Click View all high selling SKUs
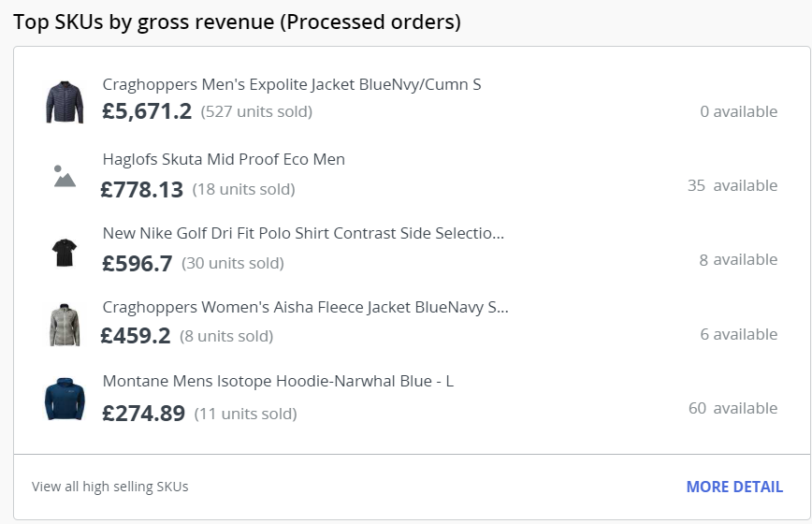812x524 pixels. [x=109, y=487]
